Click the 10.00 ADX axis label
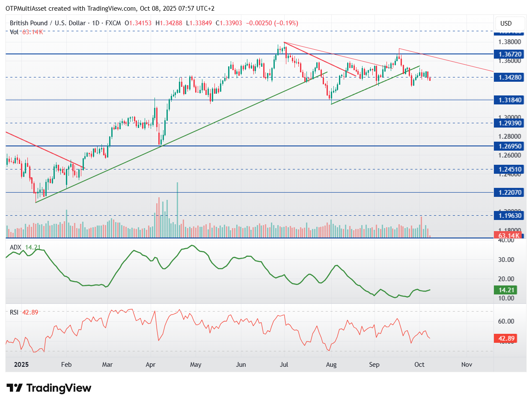The height and width of the screenshot is (404, 532). [506, 298]
